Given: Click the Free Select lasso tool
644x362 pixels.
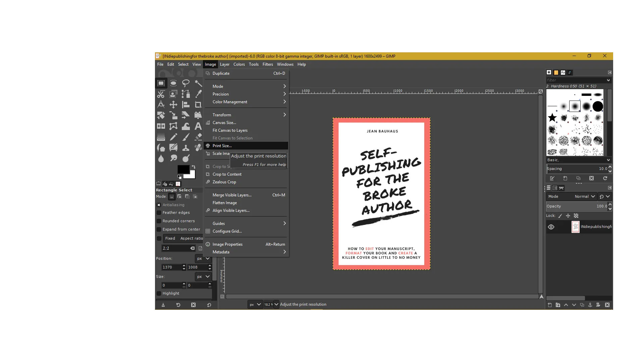Looking at the screenshot, I should tap(186, 83).
